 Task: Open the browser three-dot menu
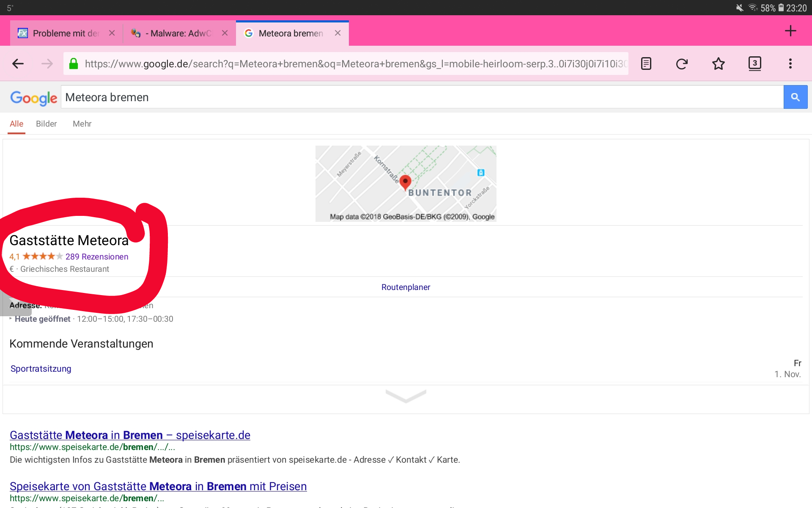click(x=790, y=64)
